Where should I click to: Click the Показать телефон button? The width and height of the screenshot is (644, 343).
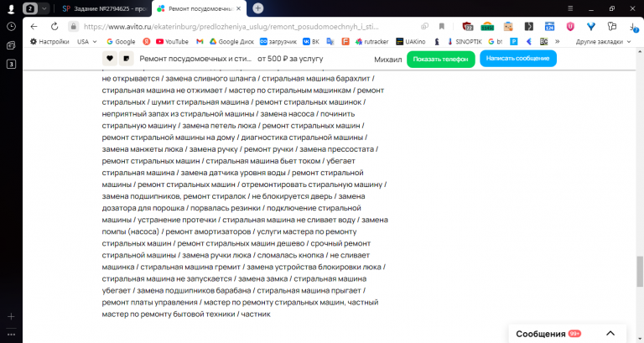441,59
